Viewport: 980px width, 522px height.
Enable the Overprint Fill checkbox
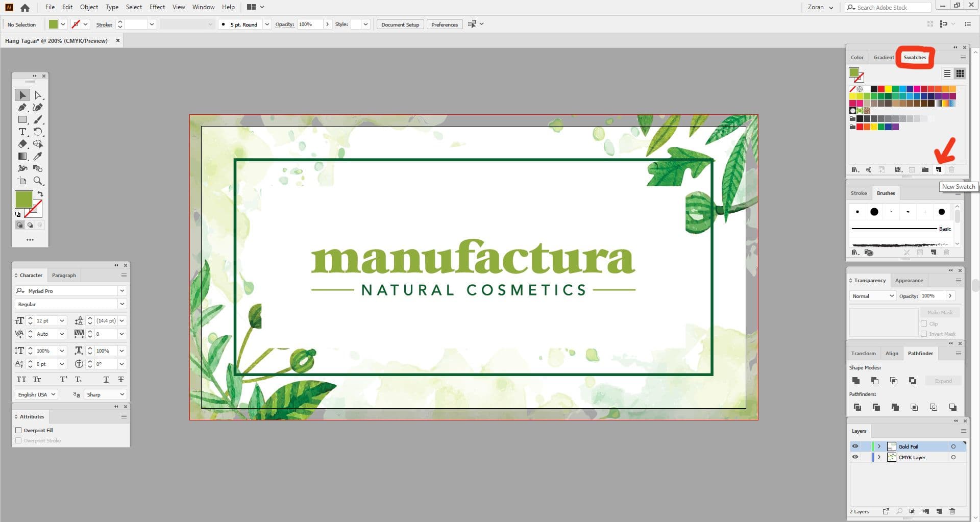[x=19, y=430]
